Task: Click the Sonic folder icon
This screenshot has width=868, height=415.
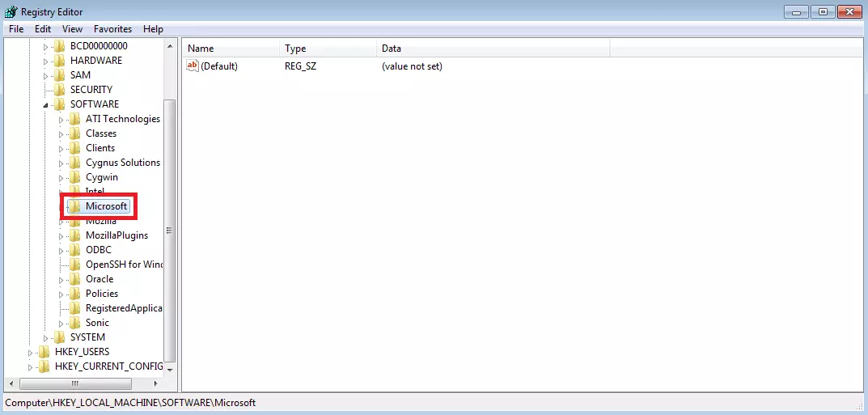Action: pos(75,323)
